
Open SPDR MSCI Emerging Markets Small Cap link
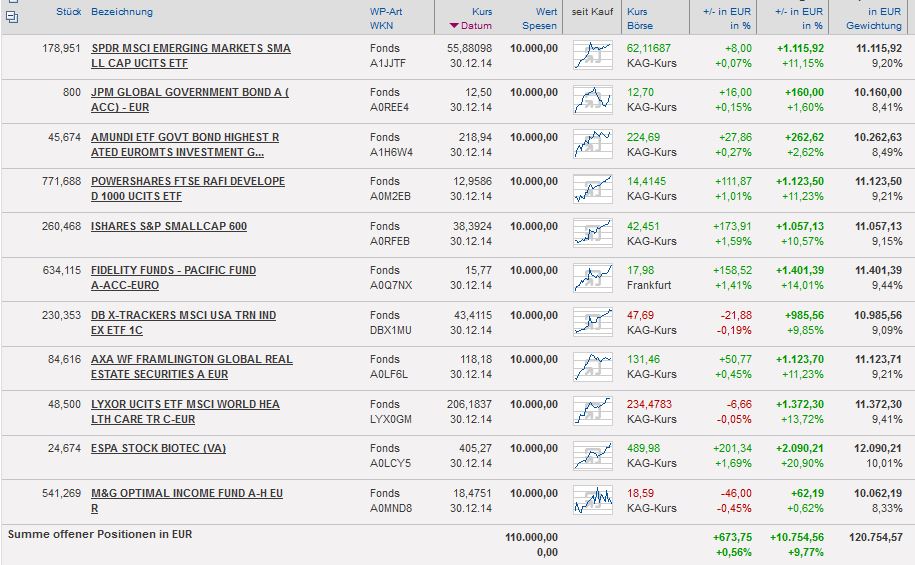coord(191,55)
